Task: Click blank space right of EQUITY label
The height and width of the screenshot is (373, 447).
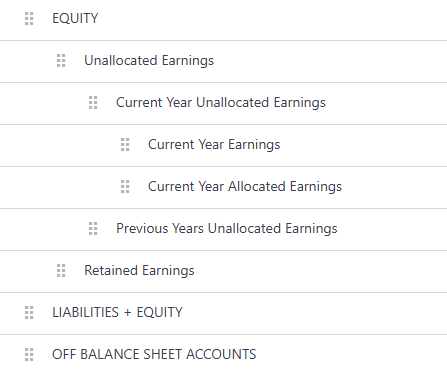Action: (x=273, y=19)
